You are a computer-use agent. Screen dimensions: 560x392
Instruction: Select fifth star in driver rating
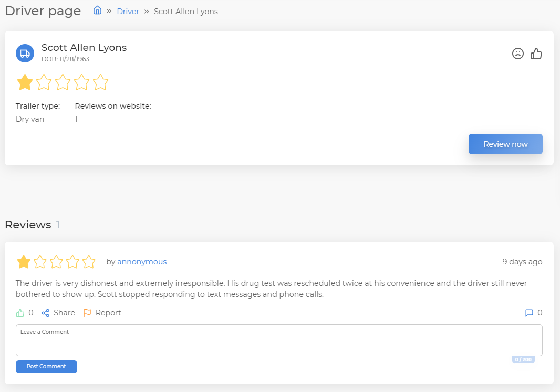tap(100, 82)
